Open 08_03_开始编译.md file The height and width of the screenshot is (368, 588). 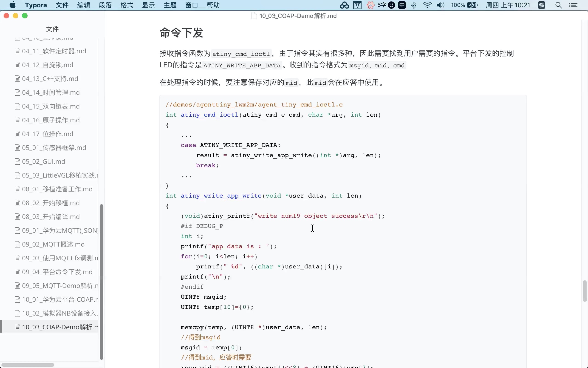51,217
